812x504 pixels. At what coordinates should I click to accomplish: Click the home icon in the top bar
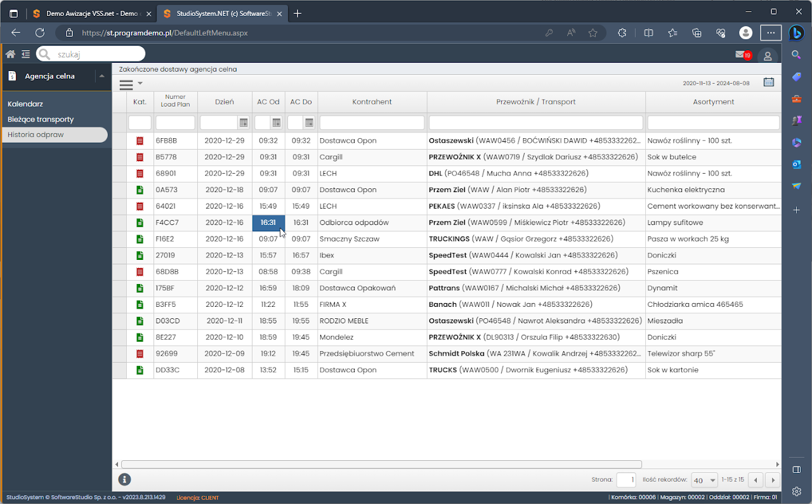(x=10, y=55)
